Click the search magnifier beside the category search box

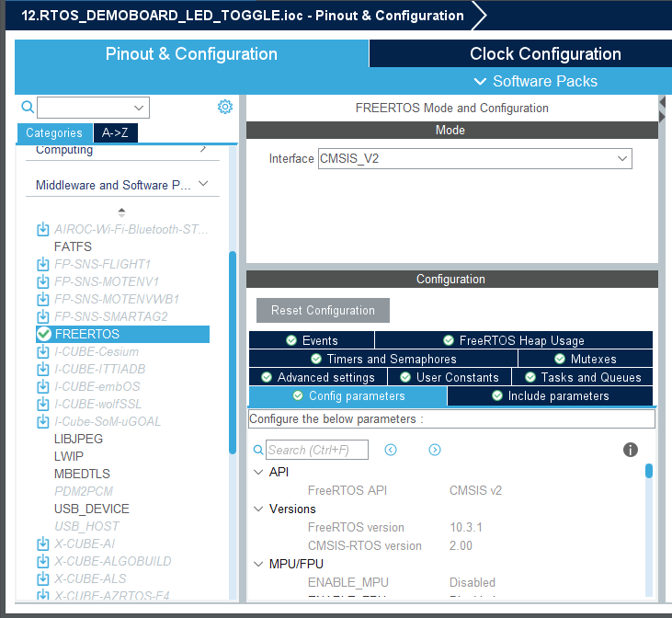click(x=28, y=107)
